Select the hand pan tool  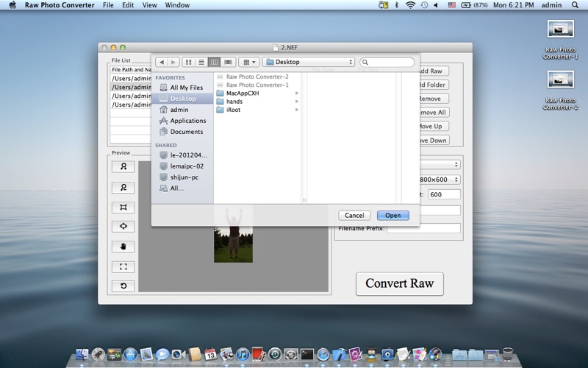tap(123, 247)
